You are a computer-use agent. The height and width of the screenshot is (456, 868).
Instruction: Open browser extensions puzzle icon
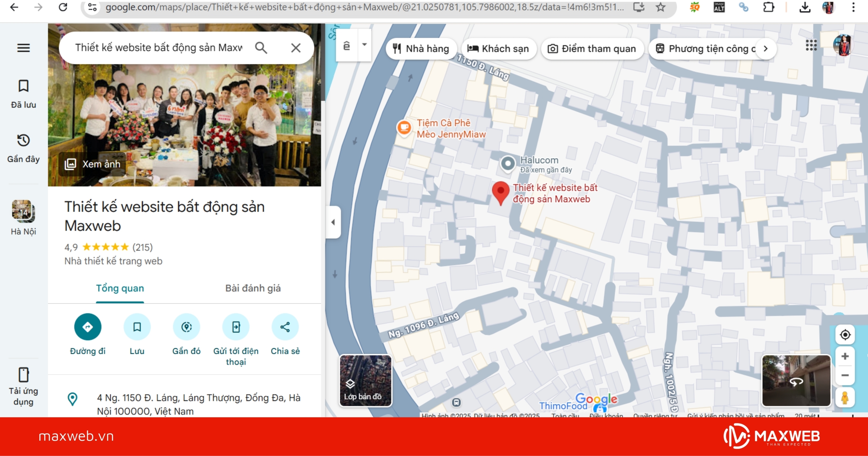coord(769,7)
